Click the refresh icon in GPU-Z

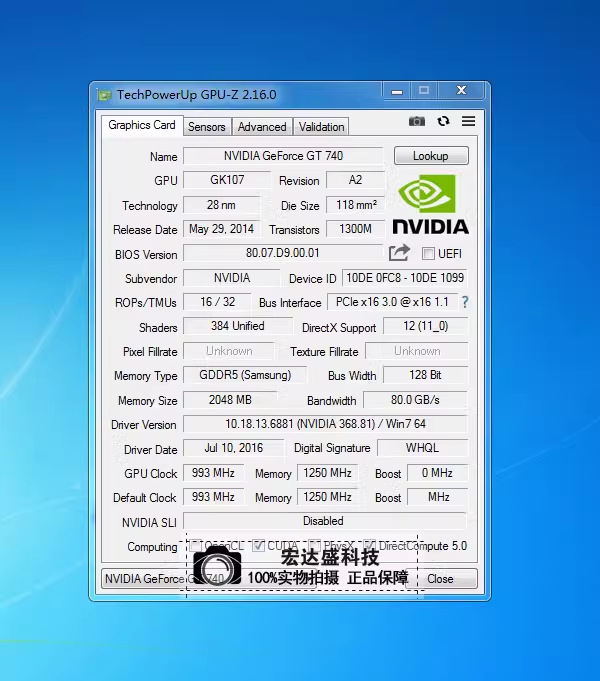443,121
